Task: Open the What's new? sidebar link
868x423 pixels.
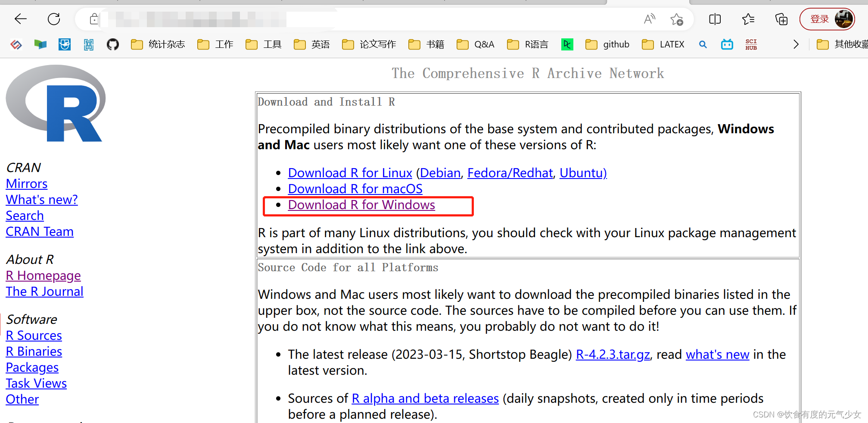Action: 42,200
